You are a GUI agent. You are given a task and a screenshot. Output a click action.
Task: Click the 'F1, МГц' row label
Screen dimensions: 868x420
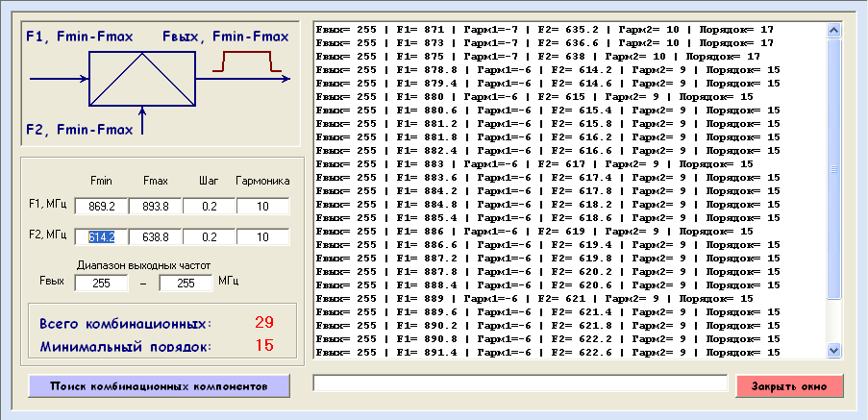coord(48,203)
